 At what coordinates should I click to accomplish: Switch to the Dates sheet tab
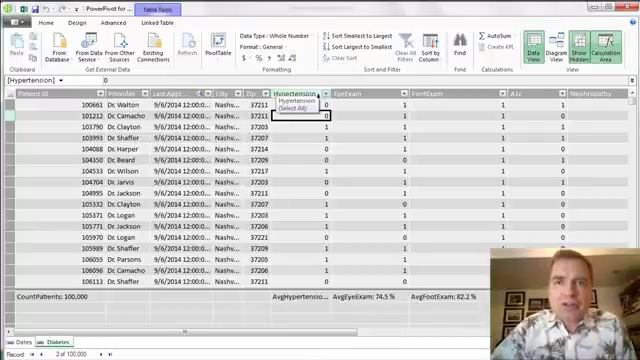pos(20,342)
